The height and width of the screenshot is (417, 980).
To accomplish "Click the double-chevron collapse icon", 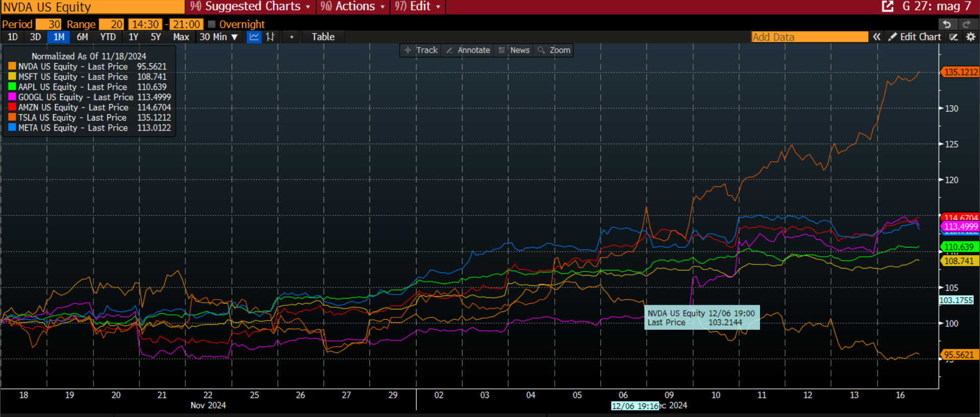I will [x=876, y=37].
